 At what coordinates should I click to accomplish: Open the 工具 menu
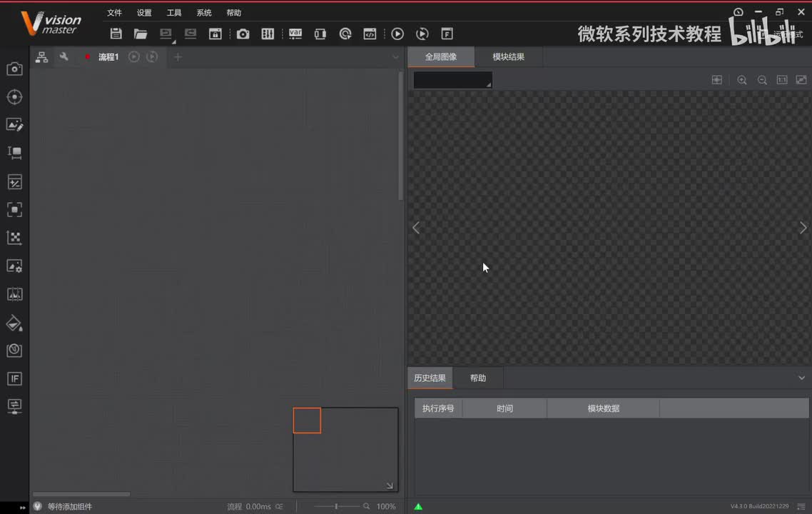coord(174,12)
